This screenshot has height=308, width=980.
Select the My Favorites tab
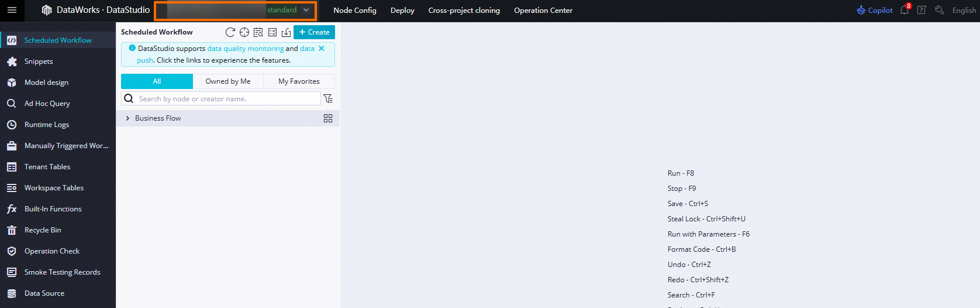pos(299,81)
